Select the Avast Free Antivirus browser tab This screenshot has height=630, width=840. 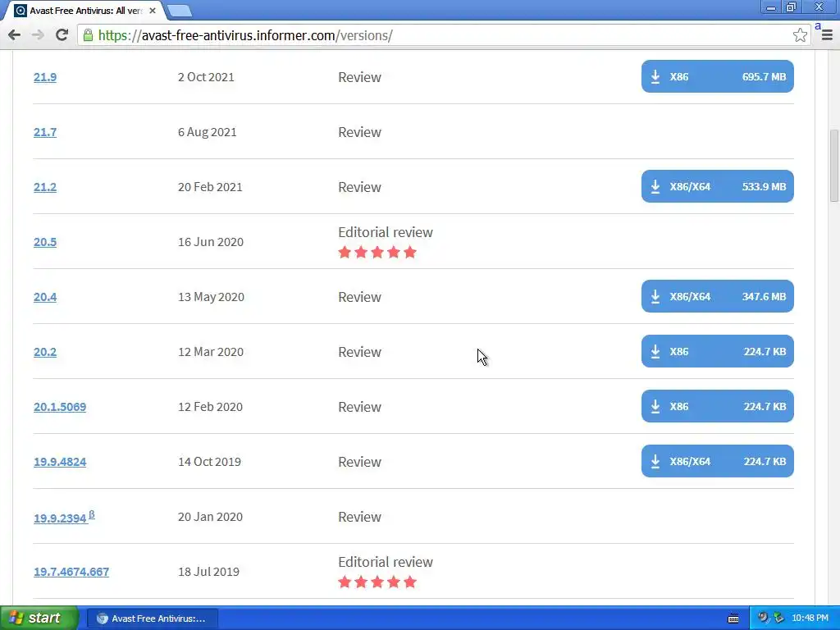pos(84,11)
